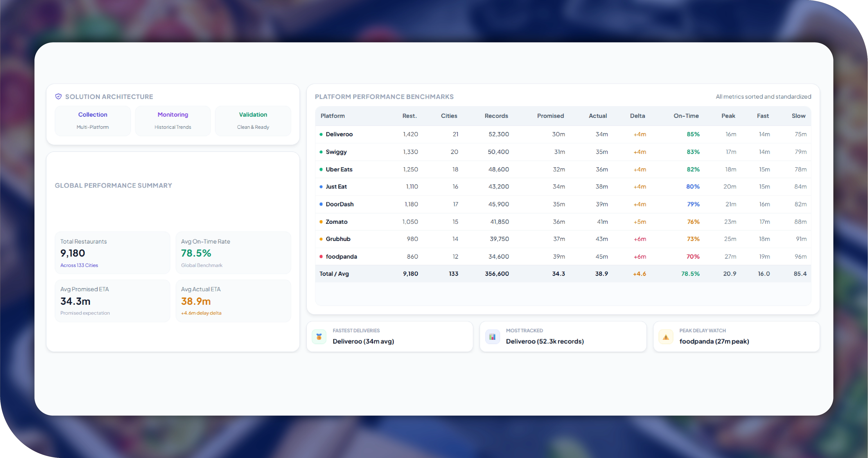Click Just Eat's 43,200 records value
Screen dimensions: 868x458
[499, 187]
